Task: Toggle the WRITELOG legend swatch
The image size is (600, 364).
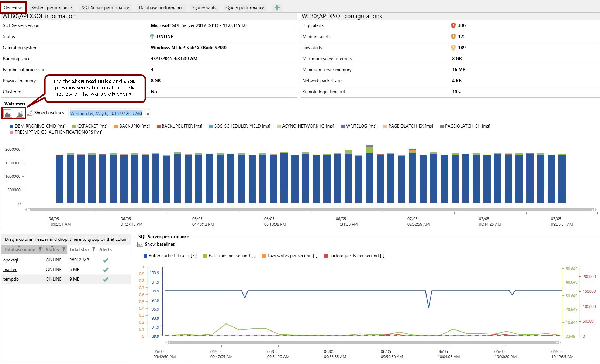Action: click(x=343, y=126)
